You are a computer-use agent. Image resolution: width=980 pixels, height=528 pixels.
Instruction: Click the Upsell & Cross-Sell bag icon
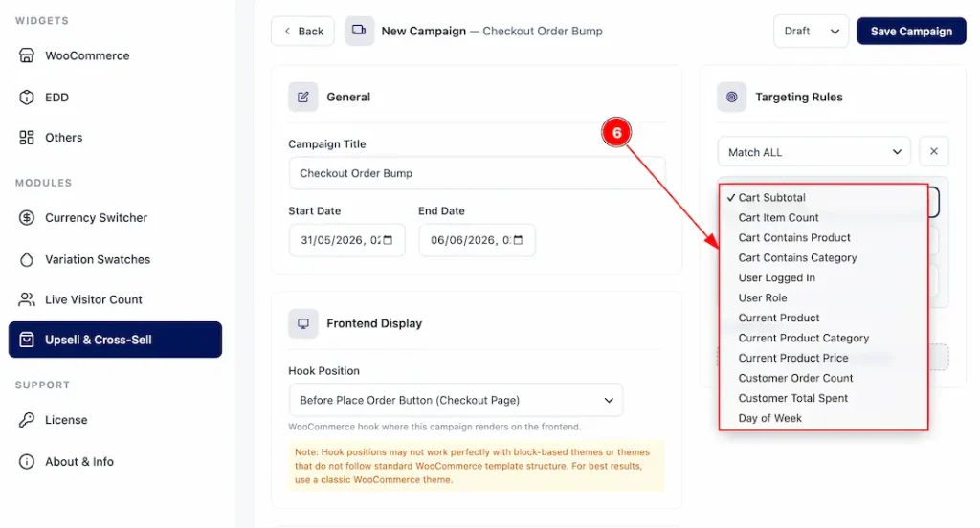coord(26,340)
